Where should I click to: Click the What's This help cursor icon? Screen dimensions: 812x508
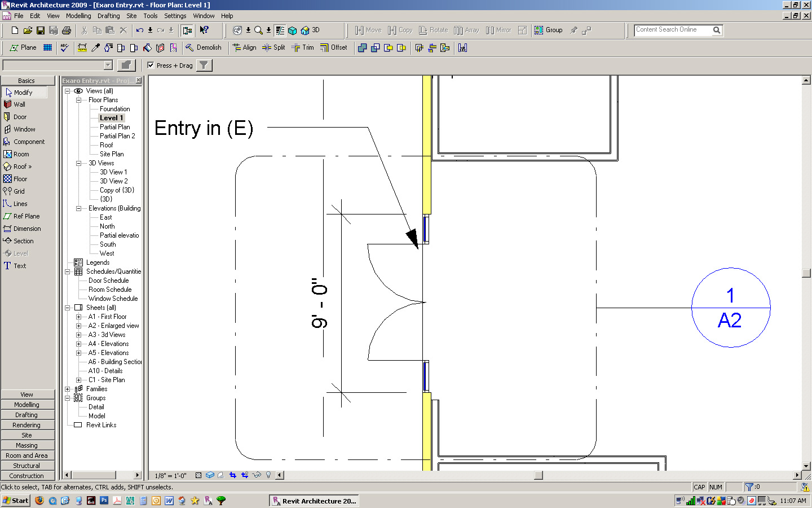pos(204,30)
